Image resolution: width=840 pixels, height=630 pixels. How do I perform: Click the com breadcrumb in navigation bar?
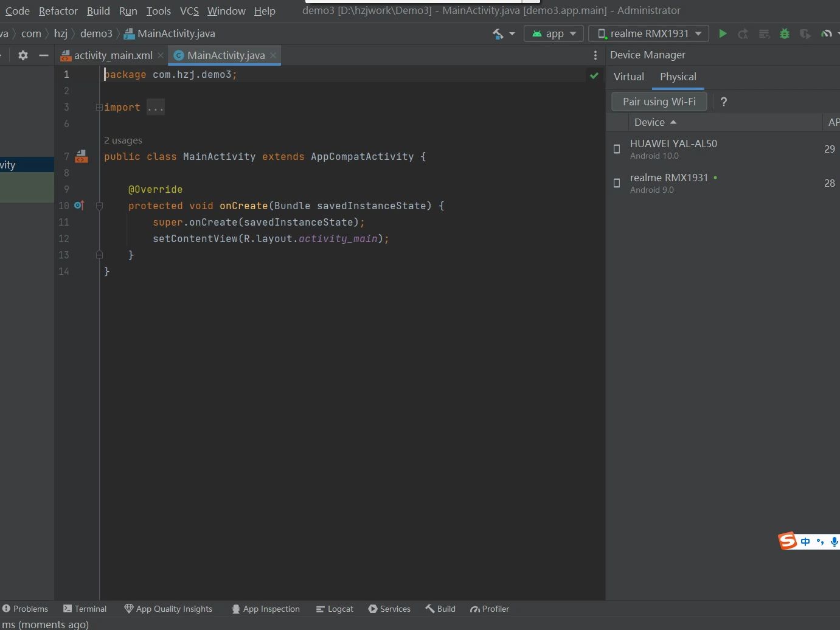pos(31,33)
